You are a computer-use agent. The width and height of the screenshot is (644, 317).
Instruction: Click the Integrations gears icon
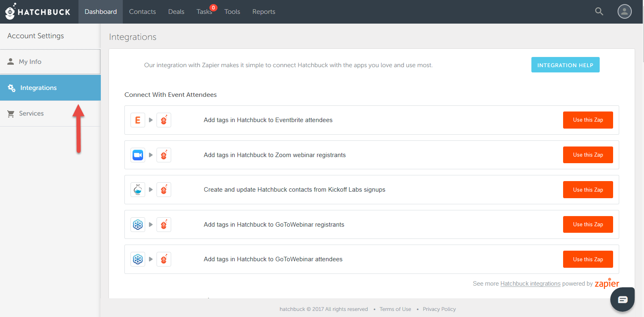11,87
